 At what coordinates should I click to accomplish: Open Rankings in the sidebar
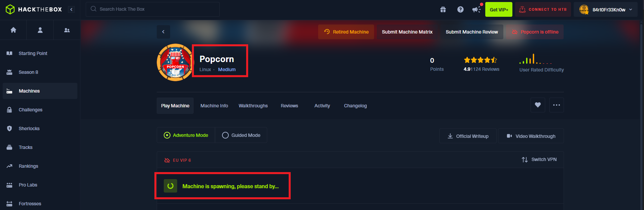coord(40,166)
